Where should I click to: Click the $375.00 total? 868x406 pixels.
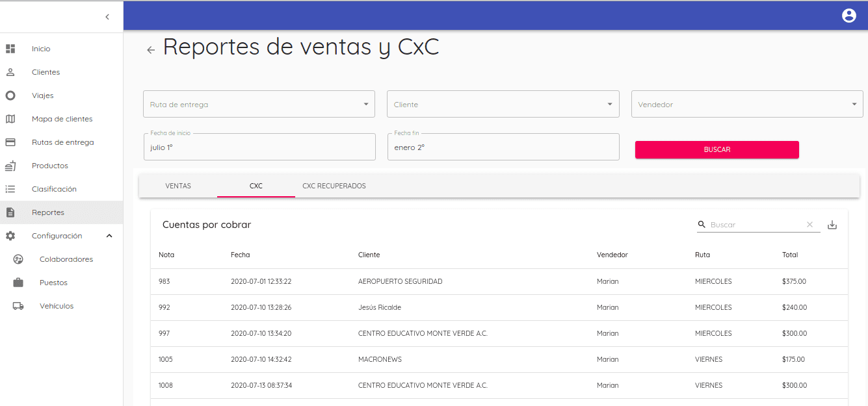coord(794,281)
